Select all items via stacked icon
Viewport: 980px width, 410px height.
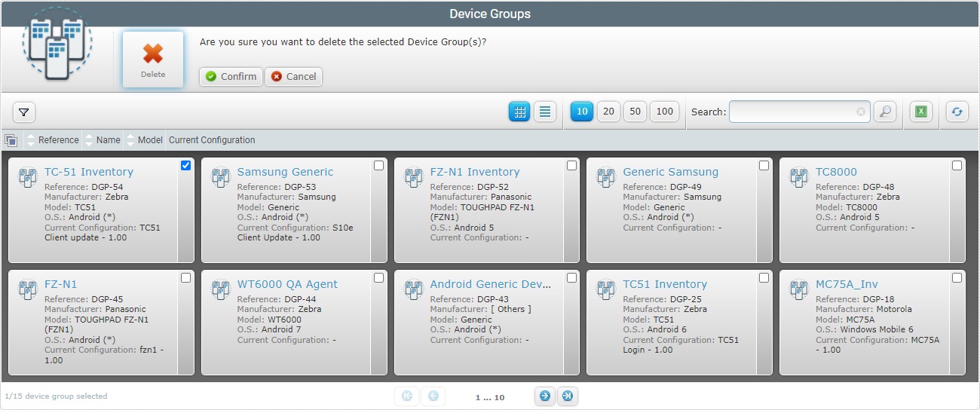tap(11, 140)
